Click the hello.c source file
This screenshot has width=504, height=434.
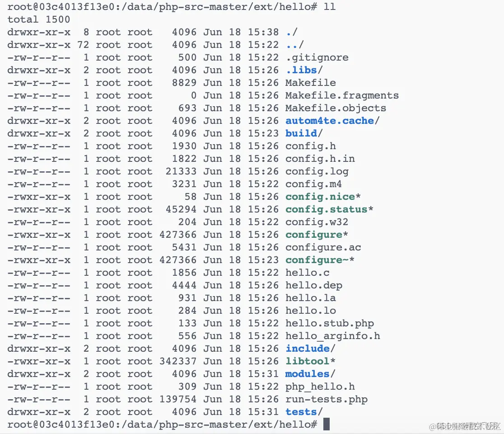(x=307, y=273)
